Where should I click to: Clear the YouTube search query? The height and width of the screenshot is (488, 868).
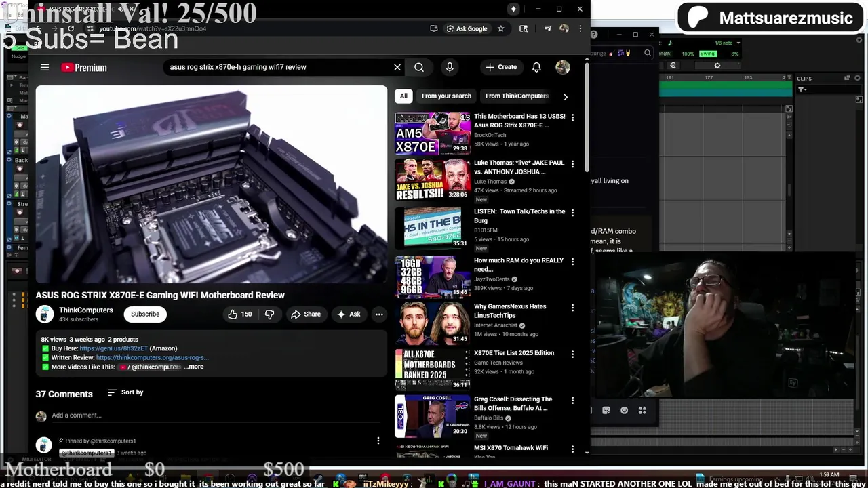tap(397, 67)
